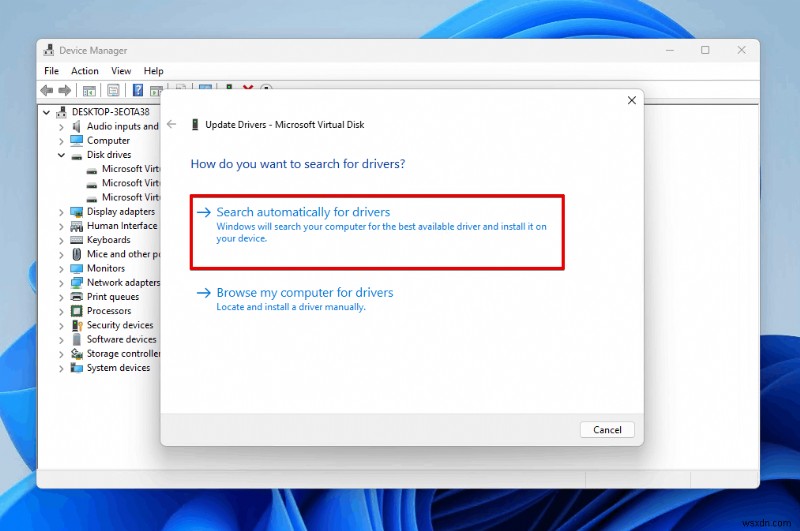
Task: Expand the System devices category
Action: click(x=61, y=368)
